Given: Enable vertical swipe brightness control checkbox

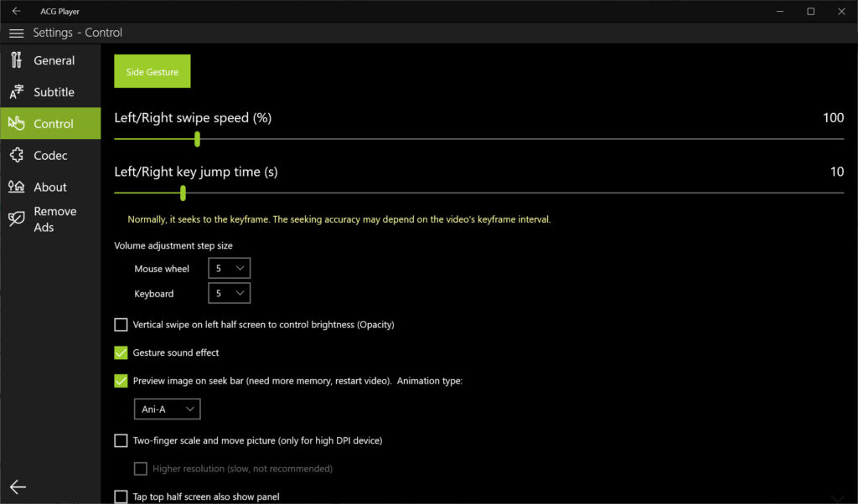Looking at the screenshot, I should [x=121, y=325].
